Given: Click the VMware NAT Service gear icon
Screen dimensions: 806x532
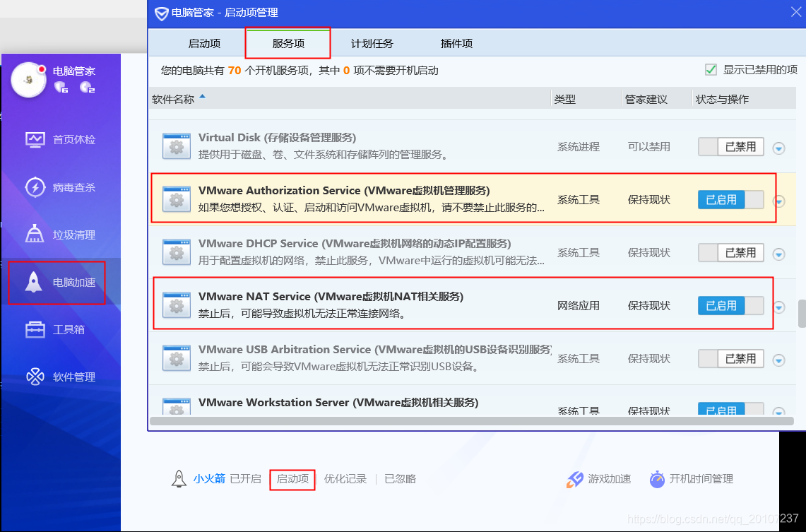Looking at the screenshot, I should click(x=177, y=305).
